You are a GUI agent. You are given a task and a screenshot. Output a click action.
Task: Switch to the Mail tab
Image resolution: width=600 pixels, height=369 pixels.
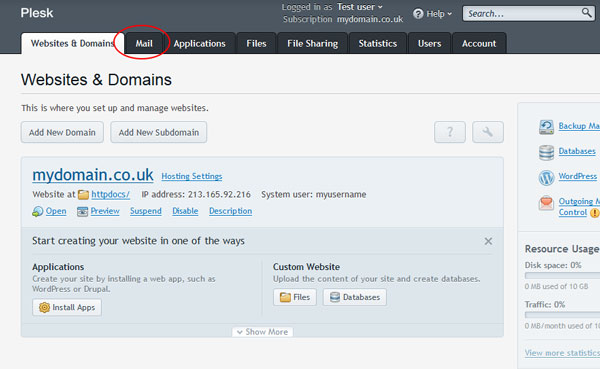coord(144,43)
